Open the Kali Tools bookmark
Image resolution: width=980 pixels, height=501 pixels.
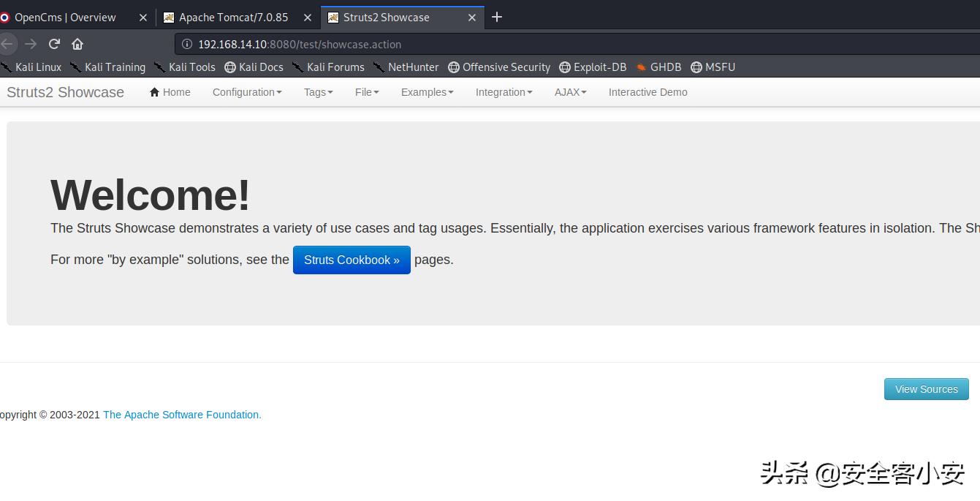tap(184, 67)
